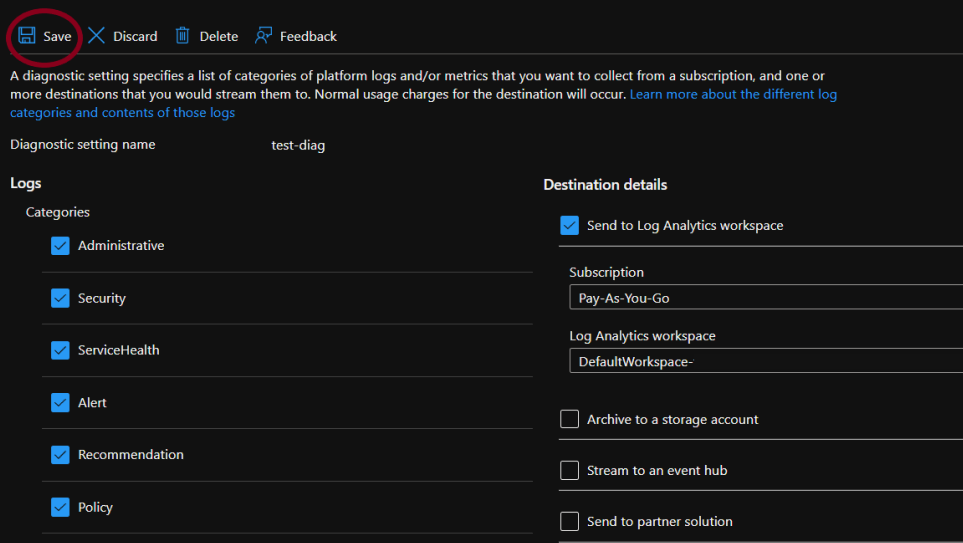
Task: Uncheck the Administrative log category
Action: [60, 246]
